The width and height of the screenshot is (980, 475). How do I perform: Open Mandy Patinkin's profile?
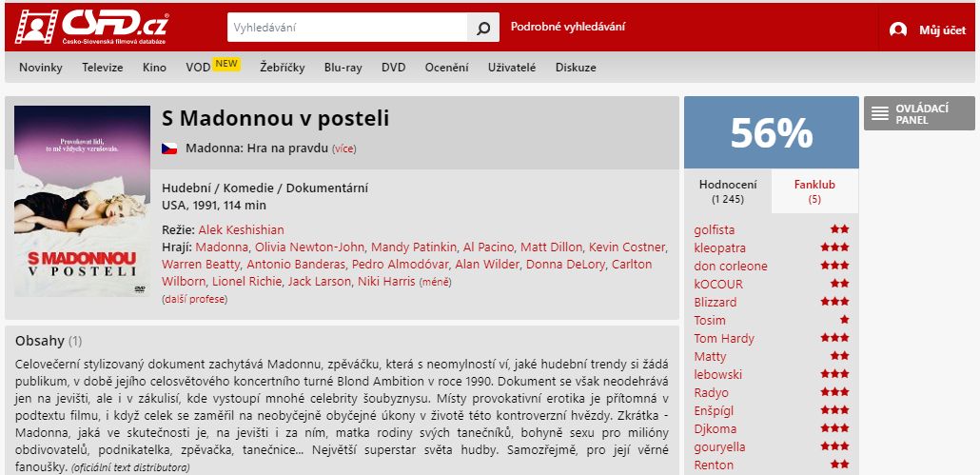415,247
